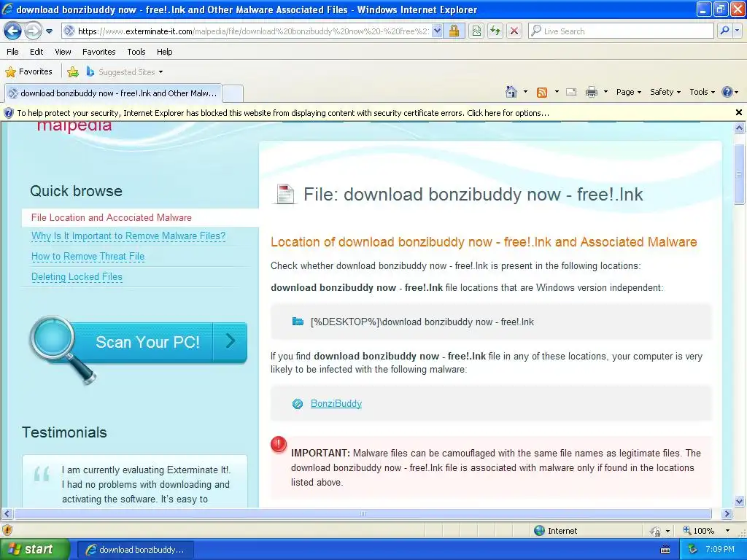747x560 pixels.
Task: Click vertical scrollbar down arrow
Action: pyautogui.click(x=740, y=500)
